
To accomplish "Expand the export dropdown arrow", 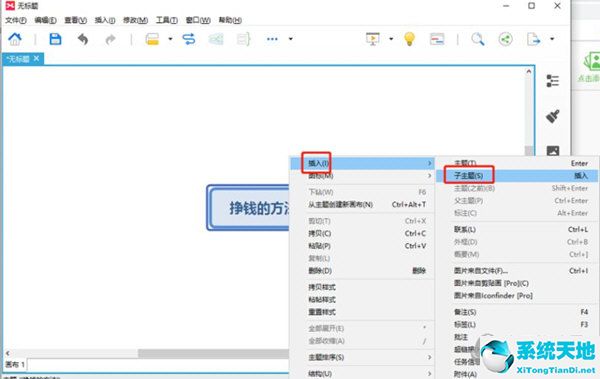I will 552,39.
